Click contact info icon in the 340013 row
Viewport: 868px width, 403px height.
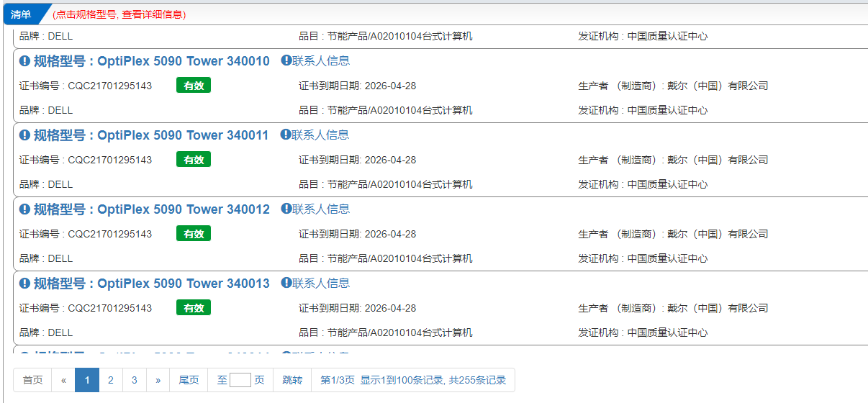click(x=286, y=283)
